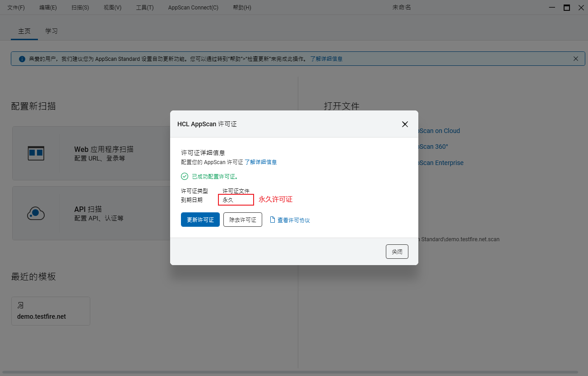Click the 已成功配置许可证 status message

tap(215, 176)
